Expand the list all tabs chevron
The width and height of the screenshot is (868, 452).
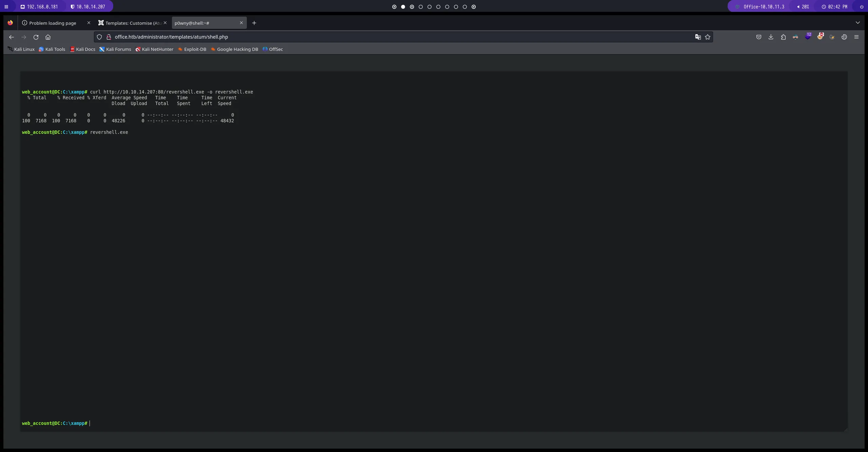[x=858, y=23]
